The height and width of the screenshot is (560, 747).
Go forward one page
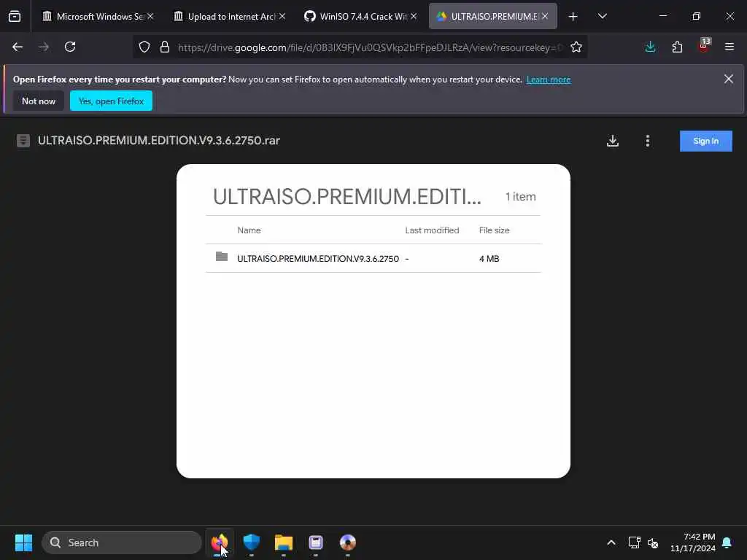[x=44, y=47]
